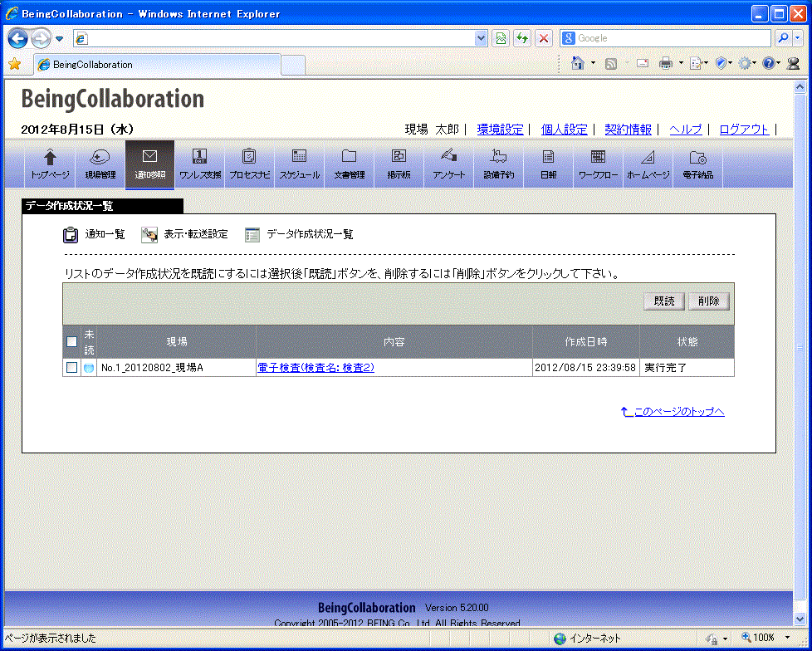Open the 個人設定 link

pos(564,130)
